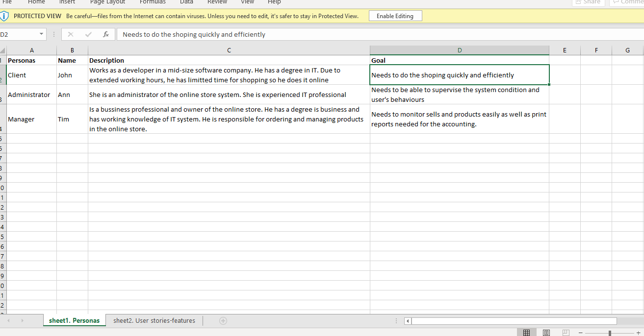
Task: Select the Normal view icon in status bar
Action: [x=526, y=332]
